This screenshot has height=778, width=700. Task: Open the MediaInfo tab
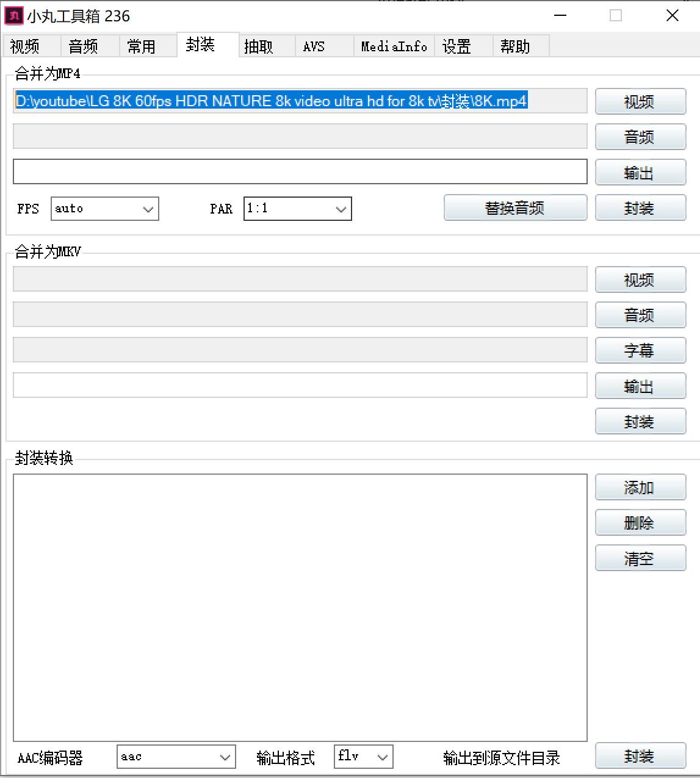click(x=393, y=46)
